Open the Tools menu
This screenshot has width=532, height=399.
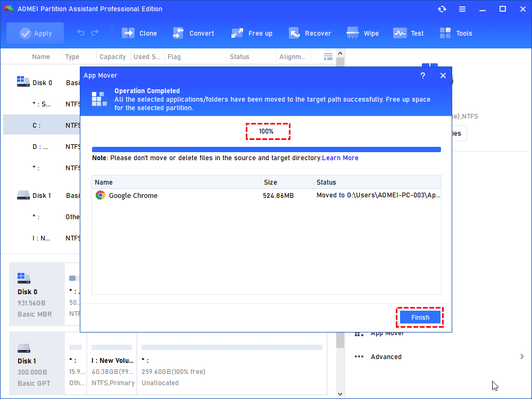(456, 33)
